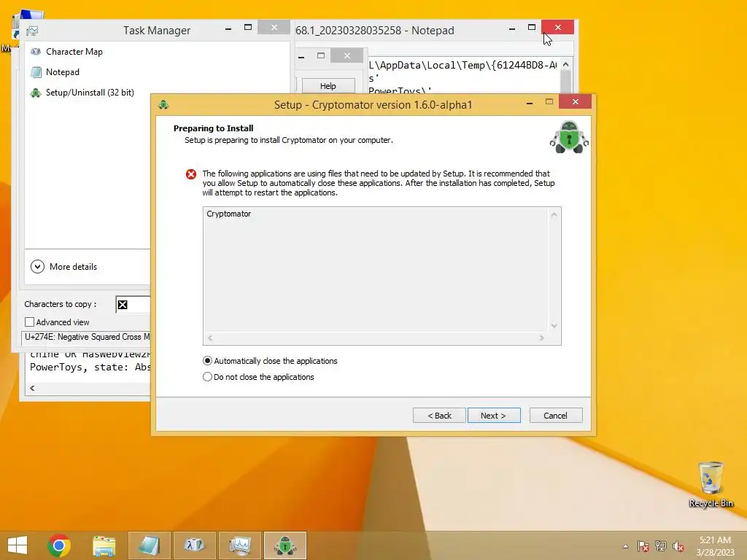
Task: Select Cryptomator in the applications list
Action: 228,214
